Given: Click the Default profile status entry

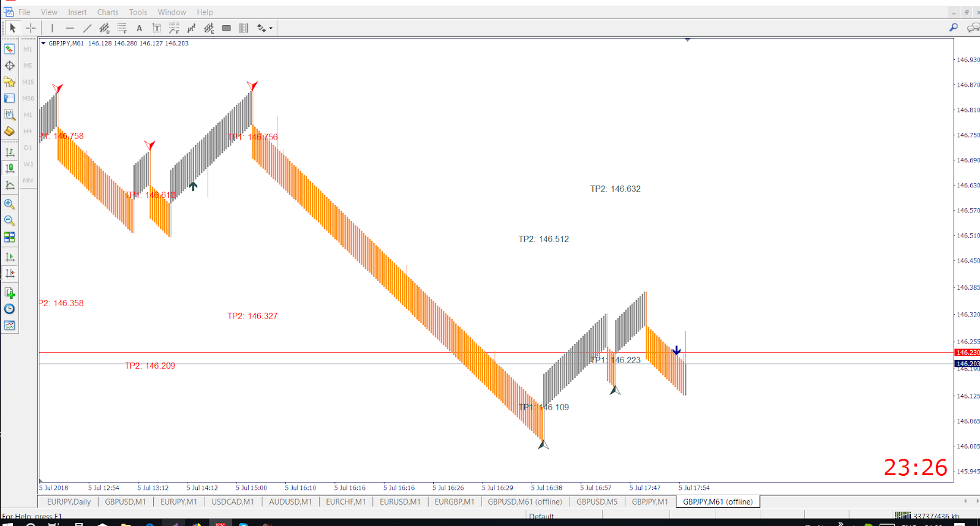Looking at the screenshot, I should point(541,516).
